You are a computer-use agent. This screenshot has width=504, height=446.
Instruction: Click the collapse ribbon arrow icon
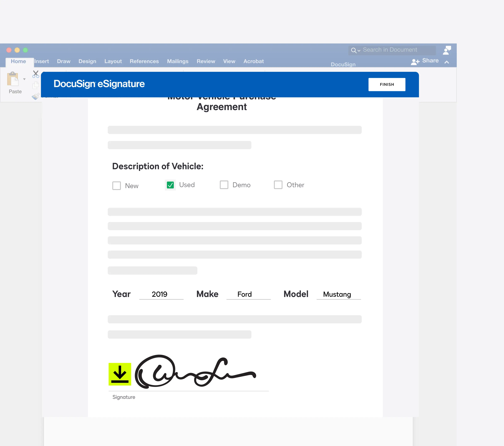pyautogui.click(x=447, y=62)
